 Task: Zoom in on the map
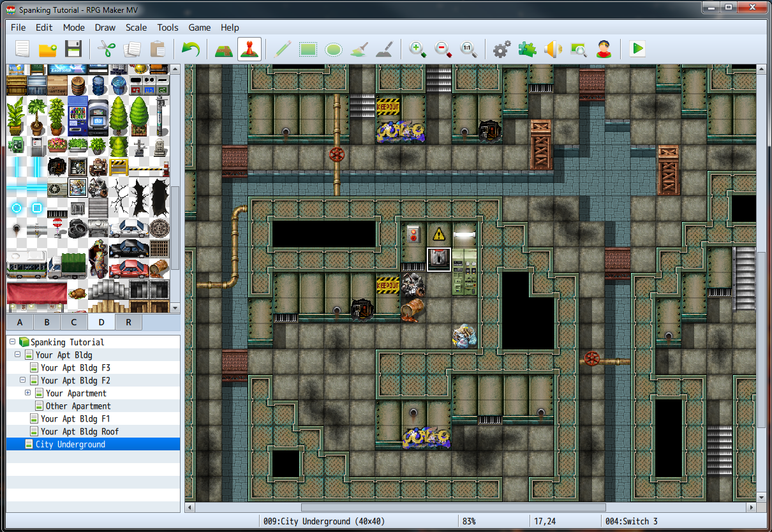pos(418,49)
